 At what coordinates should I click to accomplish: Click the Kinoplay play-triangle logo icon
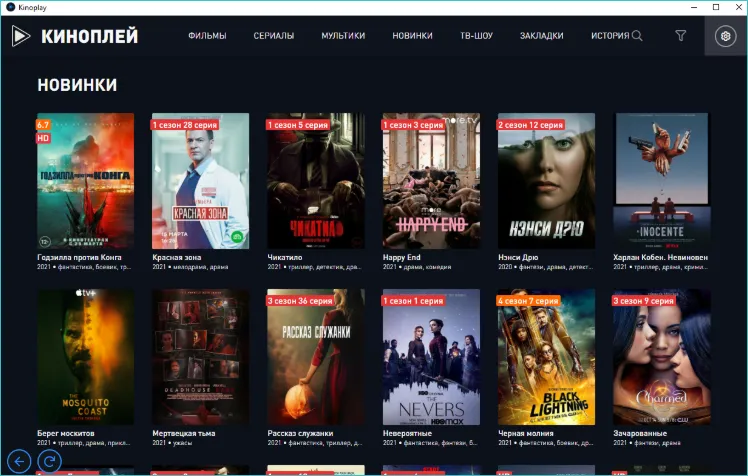[21, 36]
